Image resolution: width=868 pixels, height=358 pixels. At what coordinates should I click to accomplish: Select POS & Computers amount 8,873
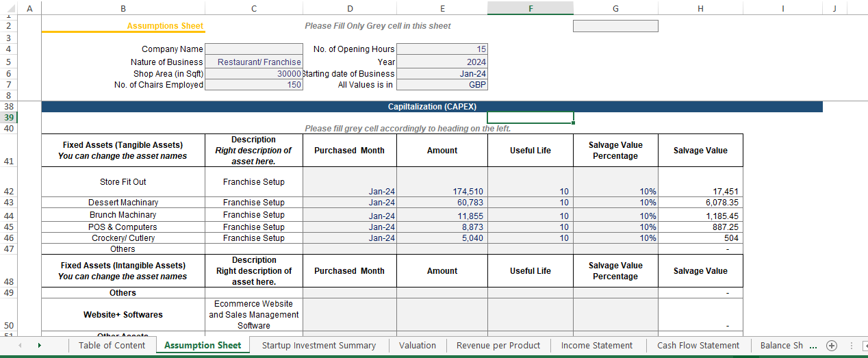(442, 227)
